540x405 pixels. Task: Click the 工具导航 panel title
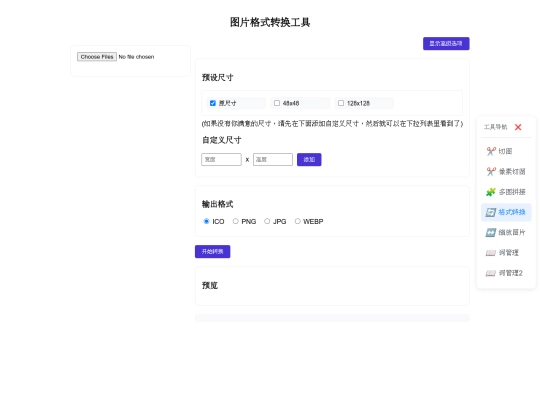[x=495, y=127]
